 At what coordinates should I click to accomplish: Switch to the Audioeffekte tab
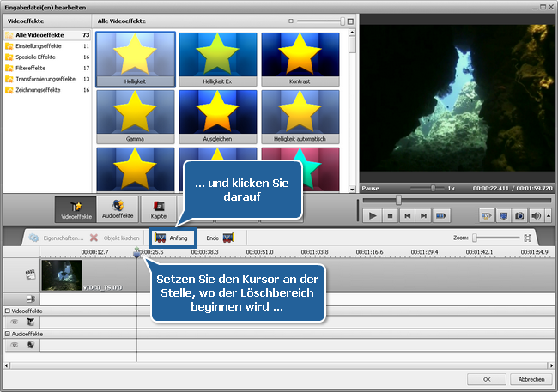click(118, 208)
